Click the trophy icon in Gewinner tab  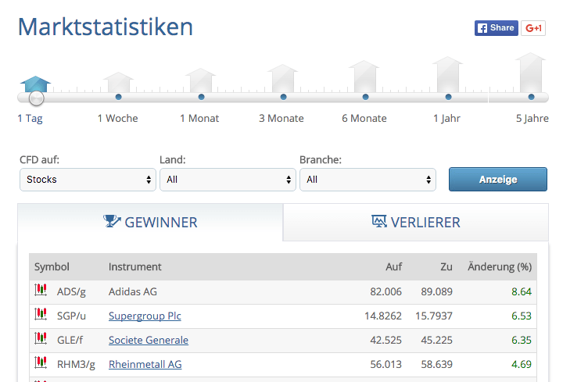(x=112, y=221)
